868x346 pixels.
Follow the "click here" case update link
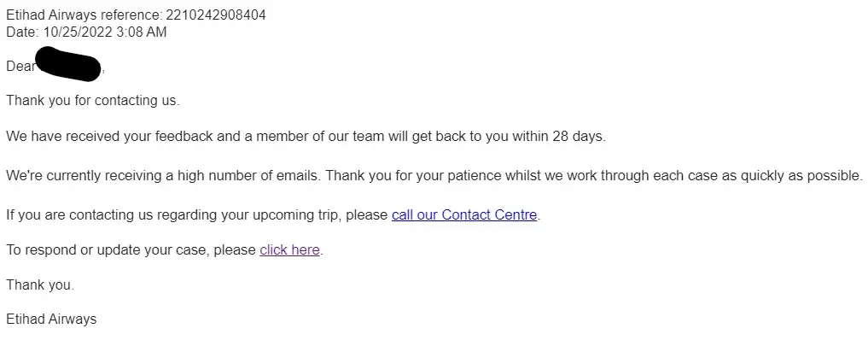pyautogui.click(x=289, y=250)
